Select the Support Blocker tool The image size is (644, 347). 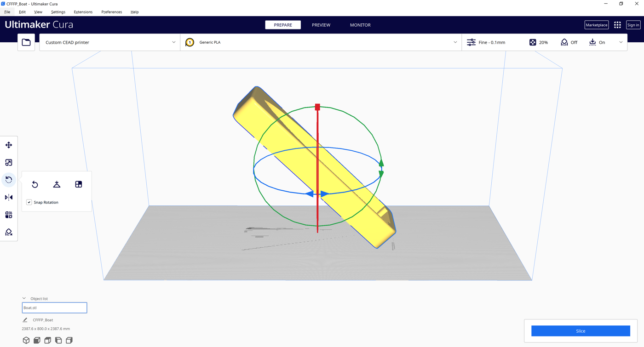pyautogui.click(x=9, y=233)
